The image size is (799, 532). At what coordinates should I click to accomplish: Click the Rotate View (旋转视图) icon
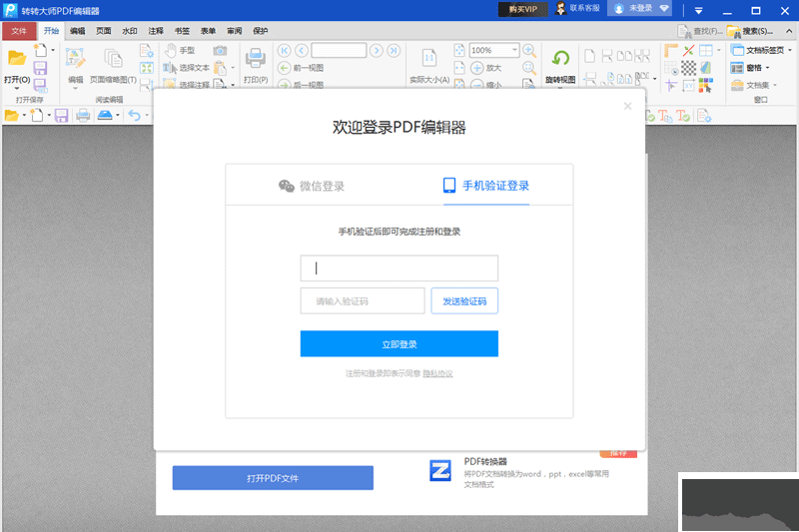[x=560, y=59]
